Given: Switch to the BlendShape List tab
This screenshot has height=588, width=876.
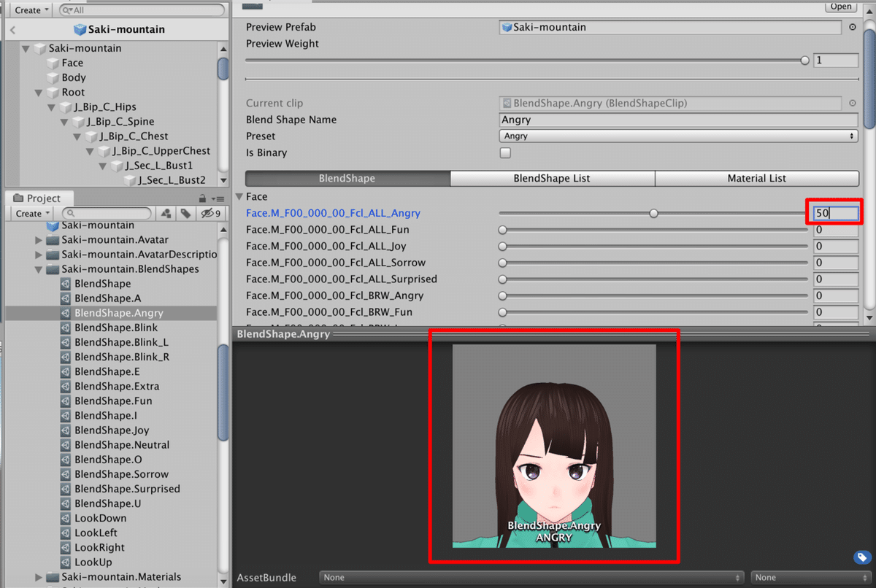Looking at the screenshot, I should point(552,178).
